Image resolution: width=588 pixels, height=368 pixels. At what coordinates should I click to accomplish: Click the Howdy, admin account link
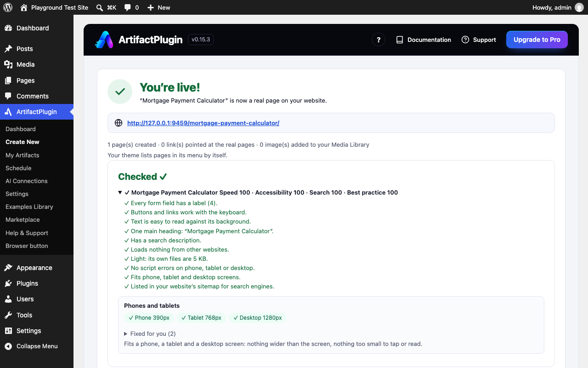558,7
